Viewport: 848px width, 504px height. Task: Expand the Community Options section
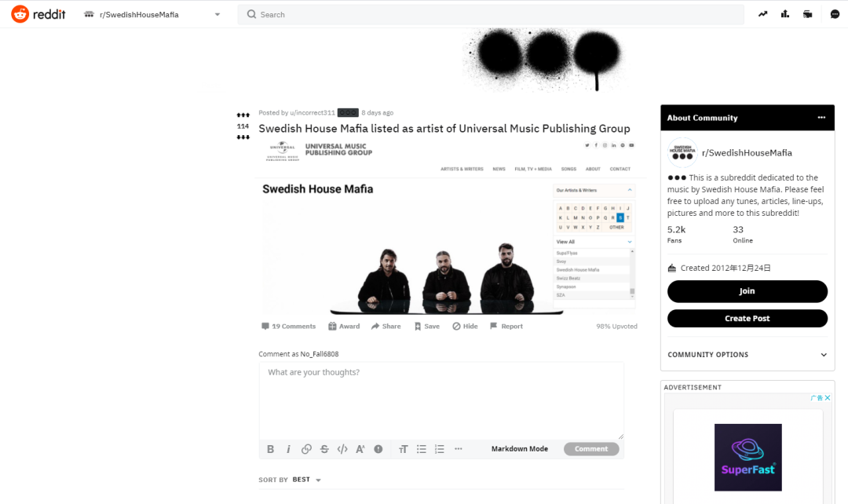tap(747, 355)
